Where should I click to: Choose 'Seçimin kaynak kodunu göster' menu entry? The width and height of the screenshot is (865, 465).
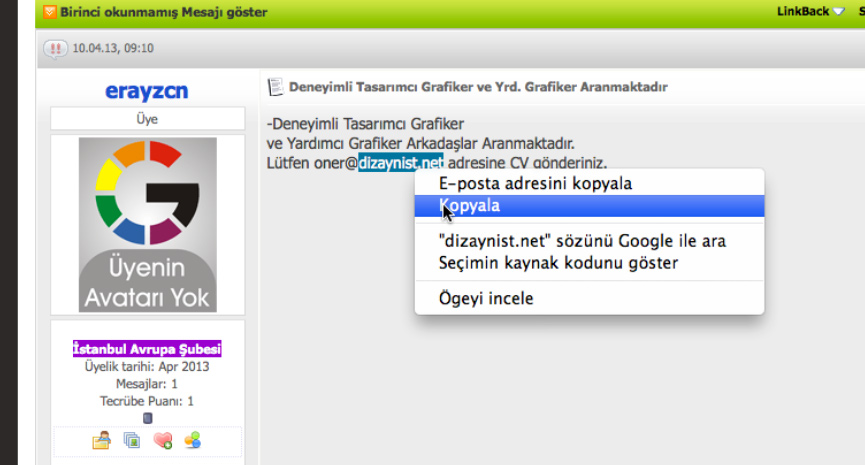coord(558,263)
